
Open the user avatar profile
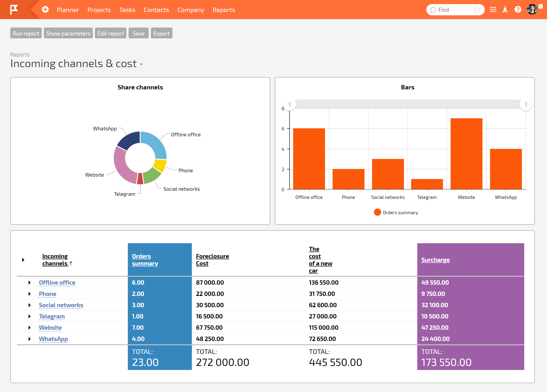[x=532, y=10]
